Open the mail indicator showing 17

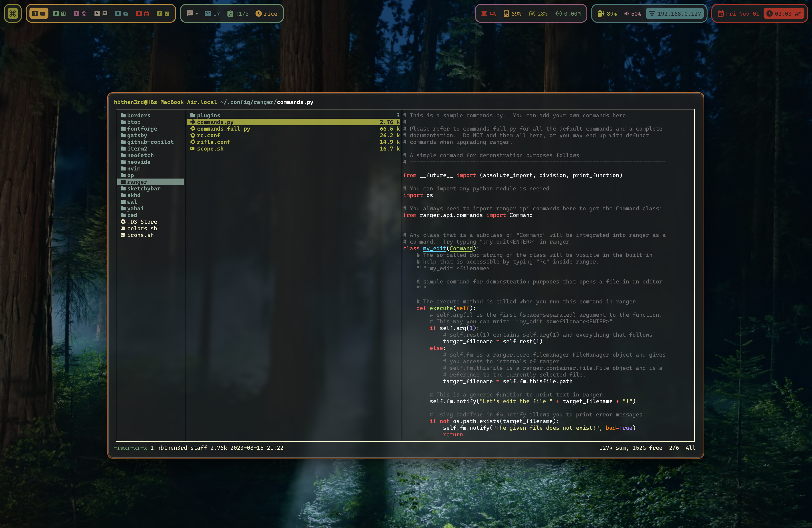tap(212, 14)
